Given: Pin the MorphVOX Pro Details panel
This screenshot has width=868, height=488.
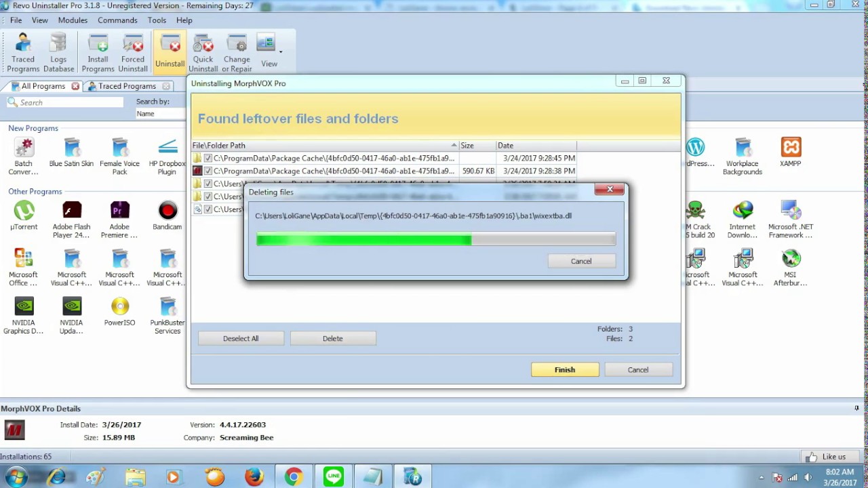Looking at the screenshot, I should click(856, 408).
